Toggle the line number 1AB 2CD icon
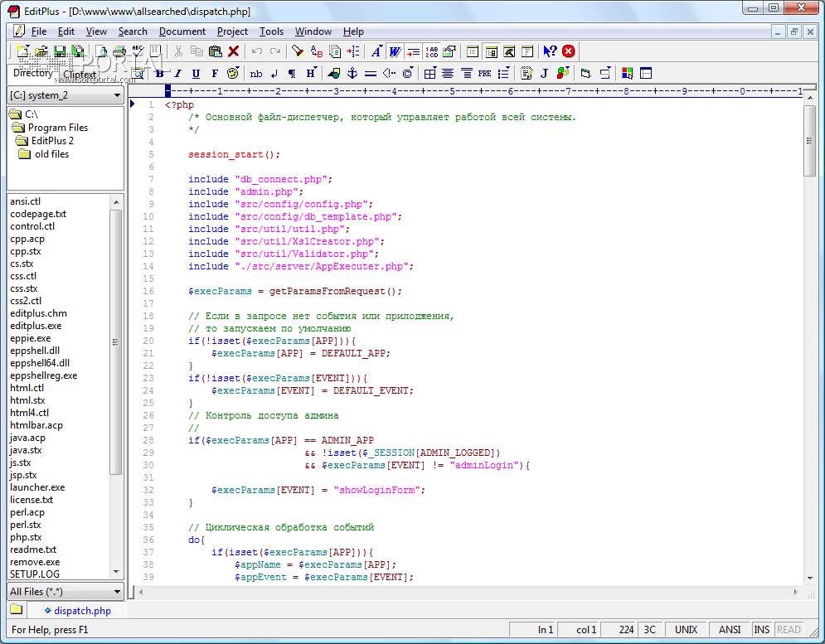Screen dimensions: 825x644 click(x=431, y=51)
